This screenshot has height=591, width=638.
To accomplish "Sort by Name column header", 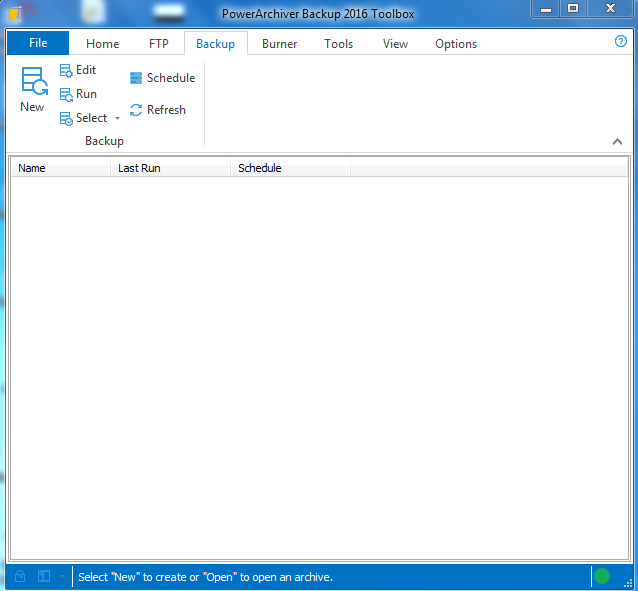I will (x=61, y=168).
